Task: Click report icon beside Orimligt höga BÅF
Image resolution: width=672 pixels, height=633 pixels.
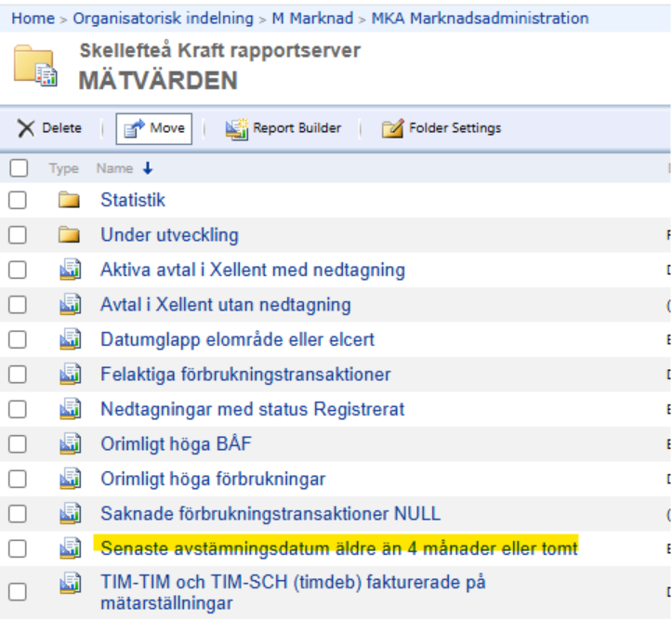Action: click(70, 444)
